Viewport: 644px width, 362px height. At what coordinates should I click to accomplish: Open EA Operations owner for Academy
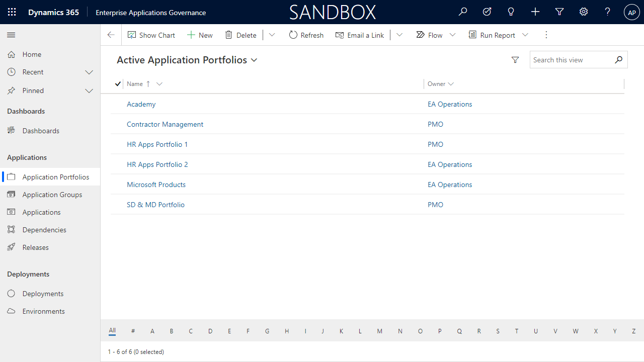pos(450,104)
